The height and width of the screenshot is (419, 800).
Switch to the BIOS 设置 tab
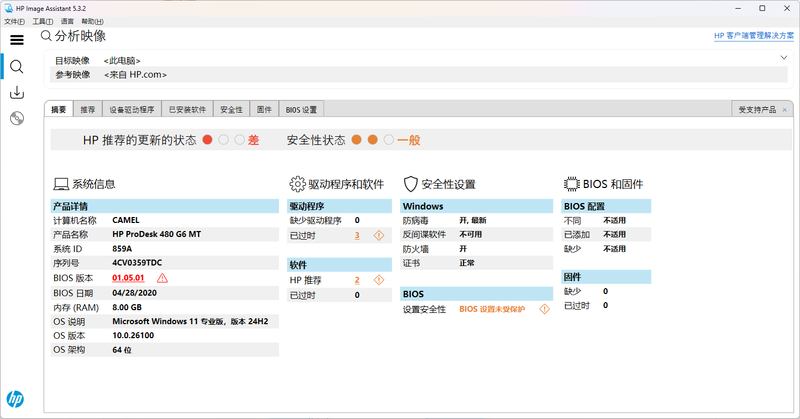tap(301, 109)
